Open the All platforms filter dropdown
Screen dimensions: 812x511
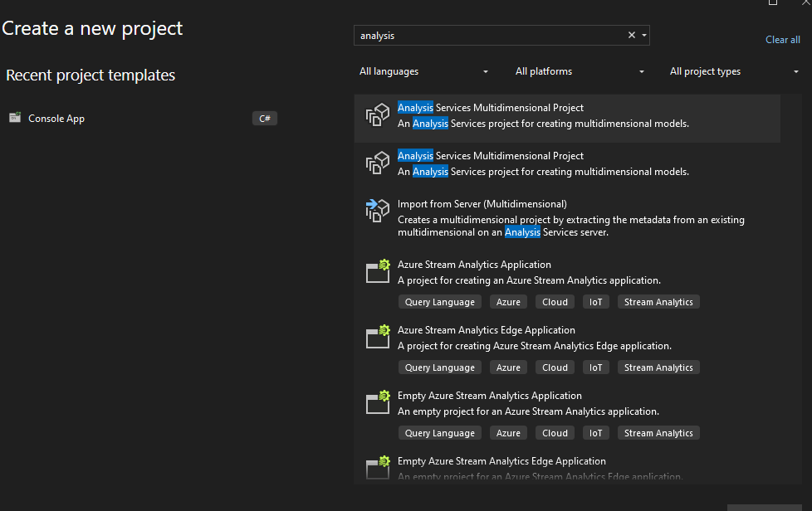[x=580, y=71]
